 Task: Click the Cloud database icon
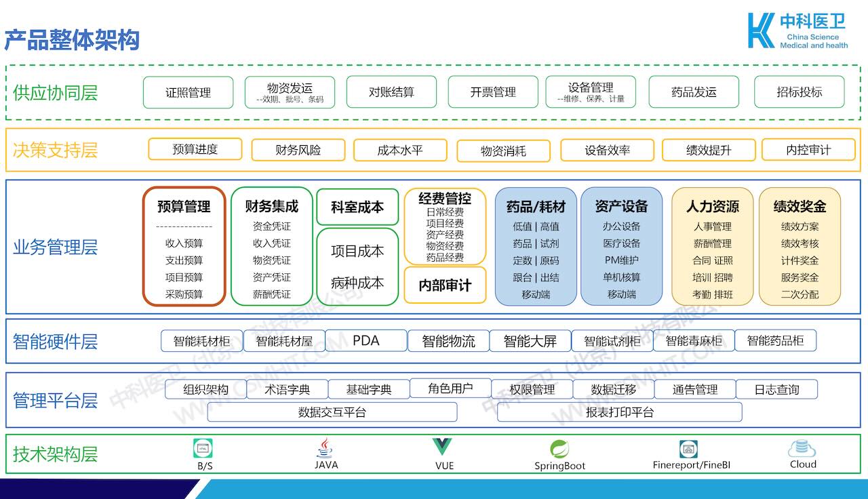[x=802, y=448]
